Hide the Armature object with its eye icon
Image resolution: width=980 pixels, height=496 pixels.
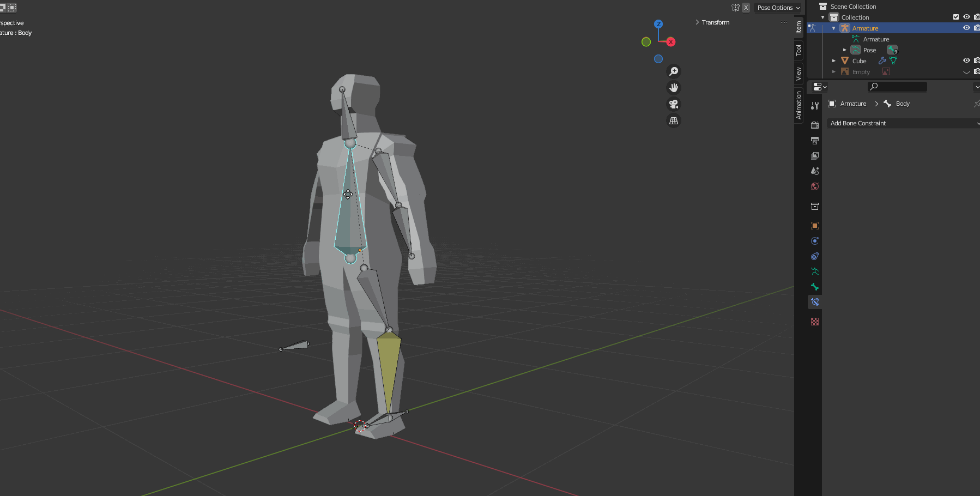[966, 28]
